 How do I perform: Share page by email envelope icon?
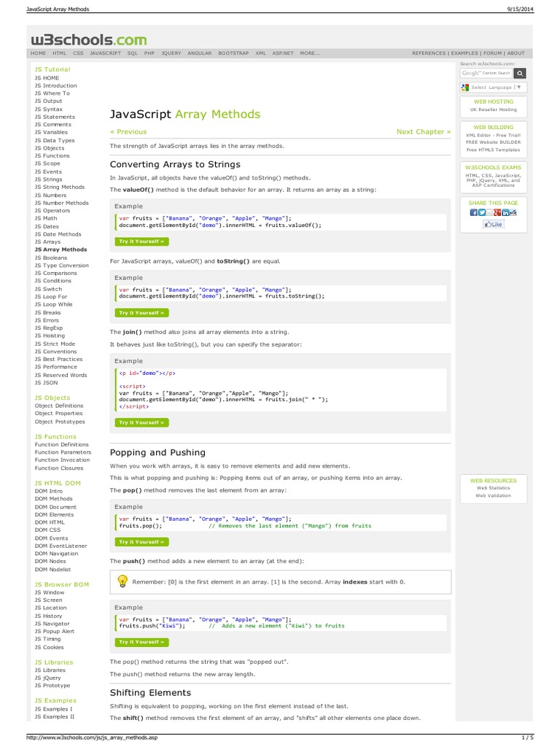(x=489, y=212)
